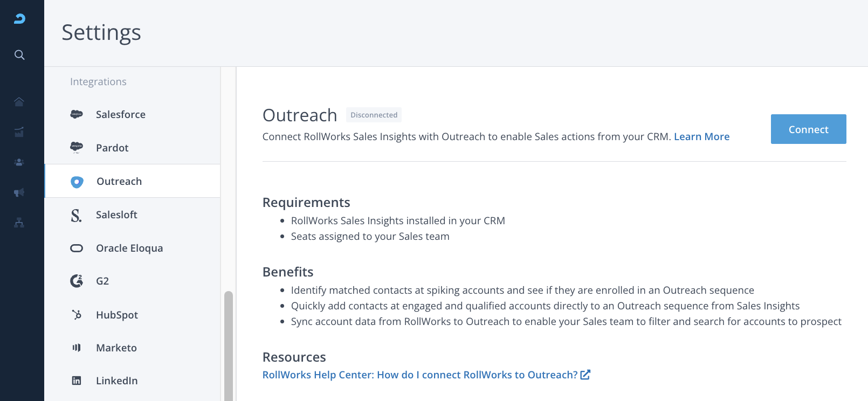
Task: Choose Oracle Eloqua from integrations
Action: (x=129, y=248)
